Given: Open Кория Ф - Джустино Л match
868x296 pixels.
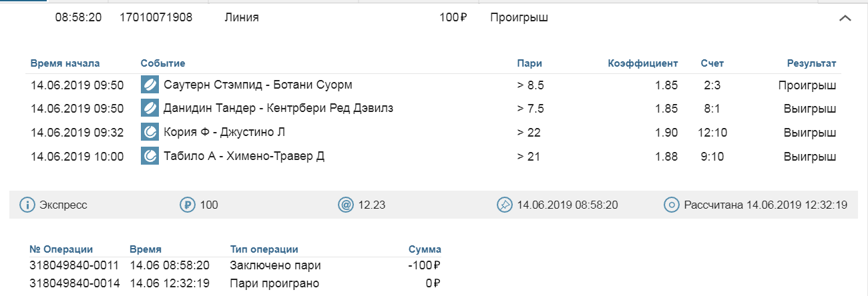Looking at the screenshot, I should click(224, 132).
